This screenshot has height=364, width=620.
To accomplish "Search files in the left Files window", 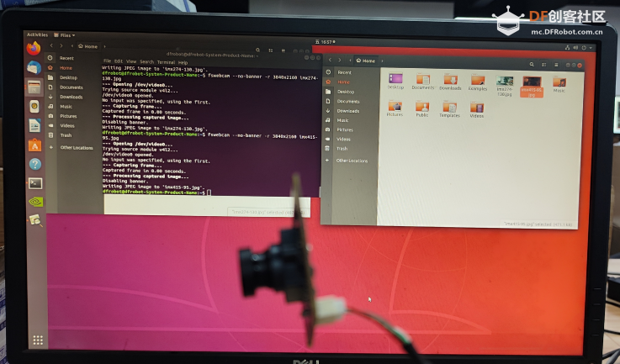I will pyautogui.click(x=257, y=50).
